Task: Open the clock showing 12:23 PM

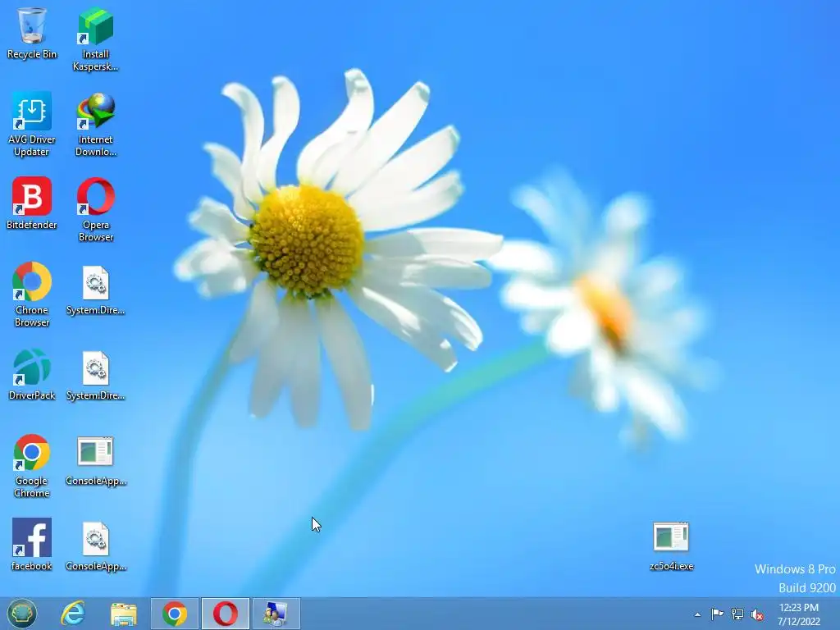Action: 799,614
